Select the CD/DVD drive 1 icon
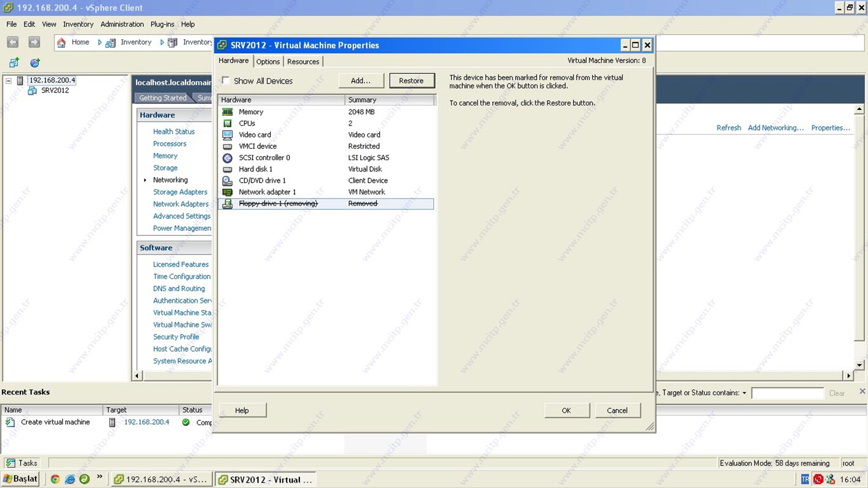 228,180
